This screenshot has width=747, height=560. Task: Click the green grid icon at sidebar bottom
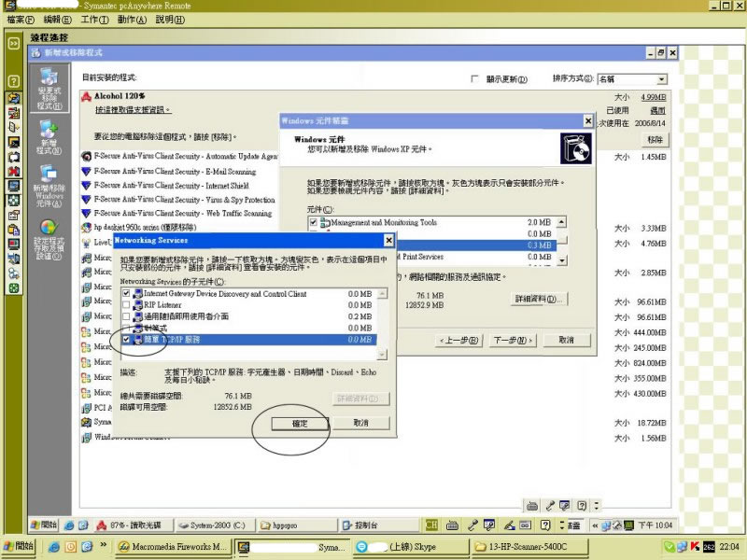click(x=14, y=288)
